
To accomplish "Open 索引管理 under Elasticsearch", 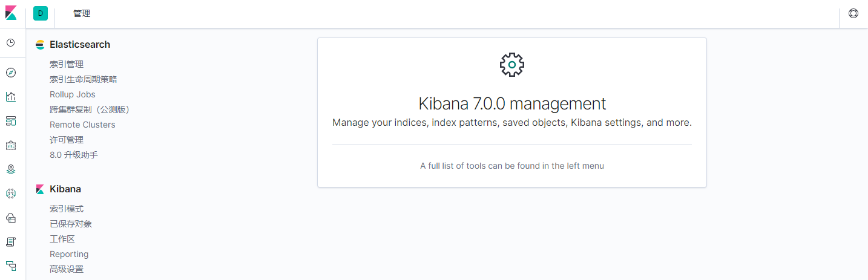I will click(67, 64).
